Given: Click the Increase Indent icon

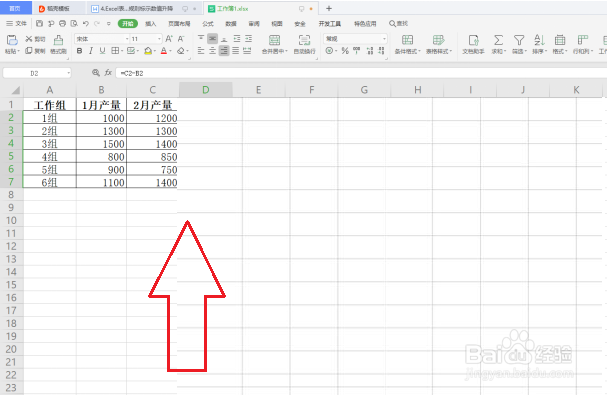Looking at the screenshot, I should [248, 39].
